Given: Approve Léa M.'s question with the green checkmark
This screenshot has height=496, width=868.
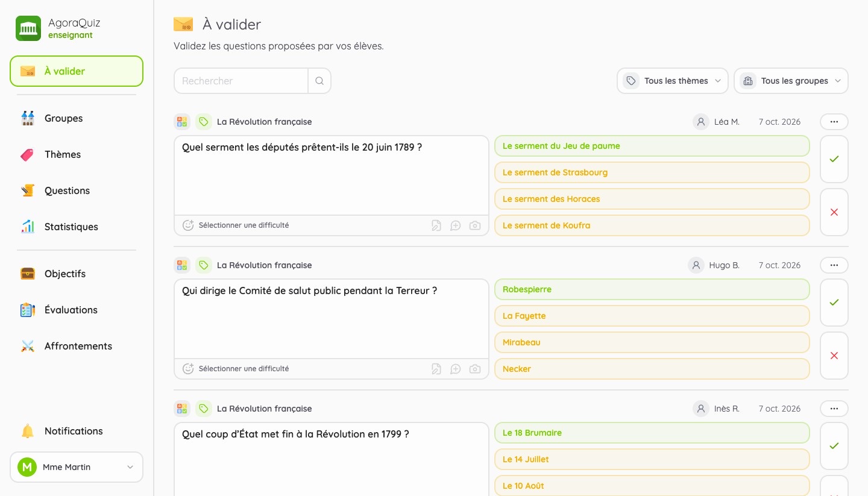Looking at the screenshot, I should 834,159.
